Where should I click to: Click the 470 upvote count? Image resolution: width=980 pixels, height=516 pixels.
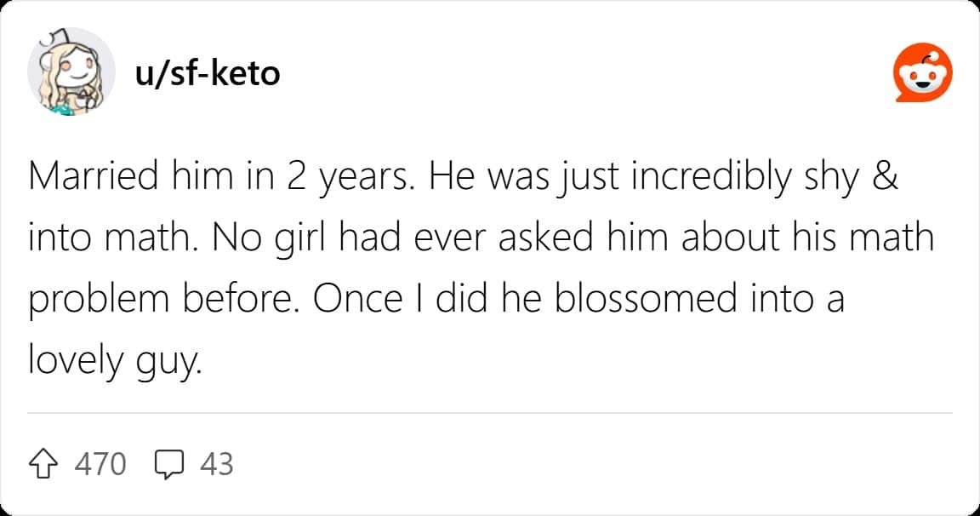100,464
